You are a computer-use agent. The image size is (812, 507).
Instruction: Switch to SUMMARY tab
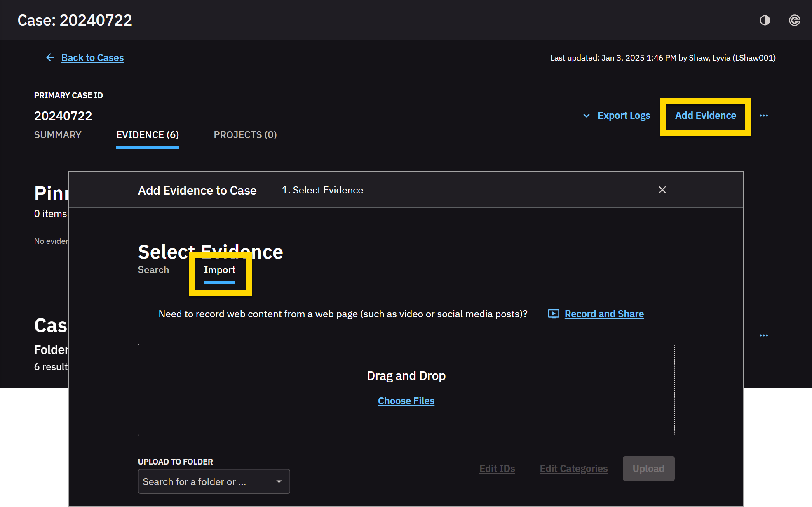58,135
